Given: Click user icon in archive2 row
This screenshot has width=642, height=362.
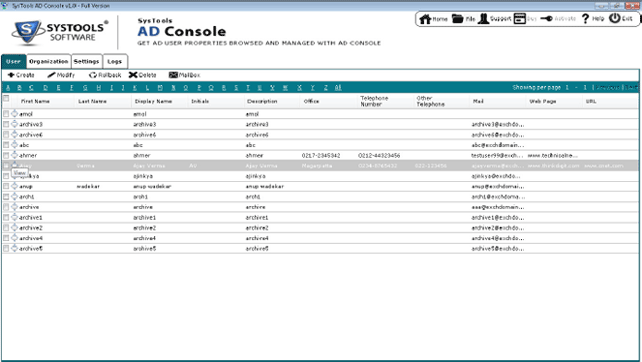Looking at the screenshot, I should tap(15, 227).
